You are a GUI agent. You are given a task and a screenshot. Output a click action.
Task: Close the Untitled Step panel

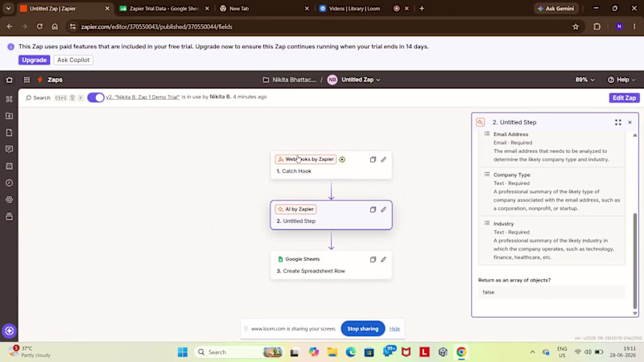tap(630, 122)
